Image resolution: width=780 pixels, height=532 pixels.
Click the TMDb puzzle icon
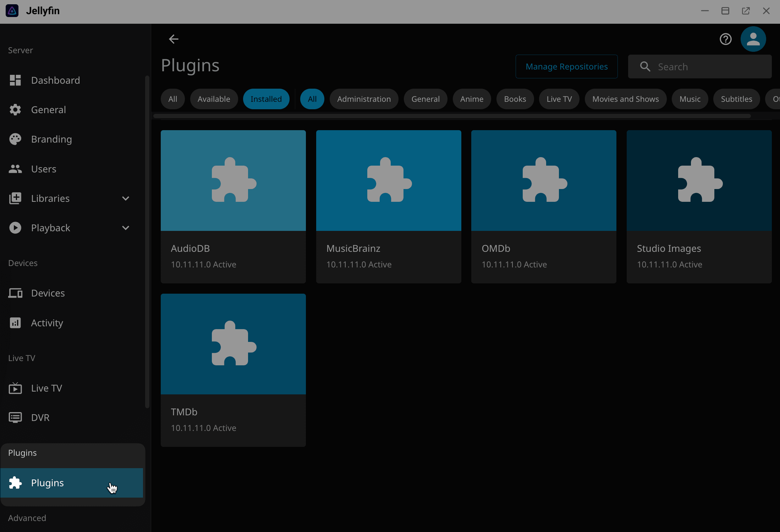234,343
